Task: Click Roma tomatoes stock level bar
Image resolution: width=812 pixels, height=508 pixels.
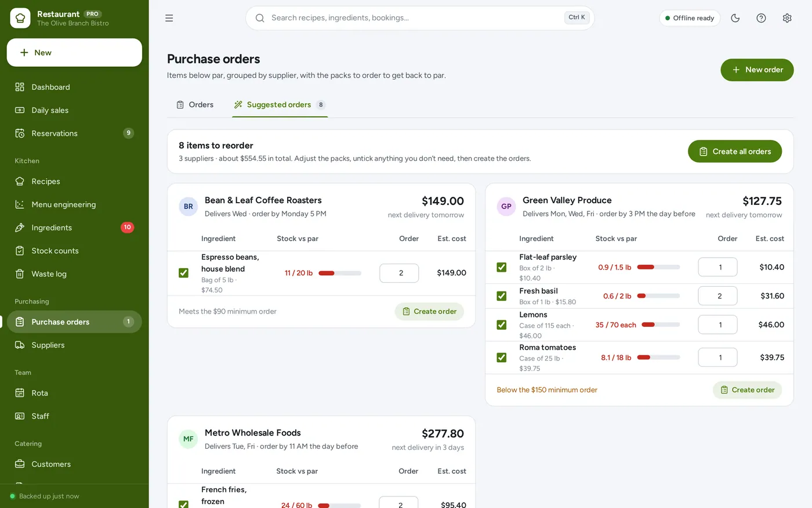Action: click(658, 358)
